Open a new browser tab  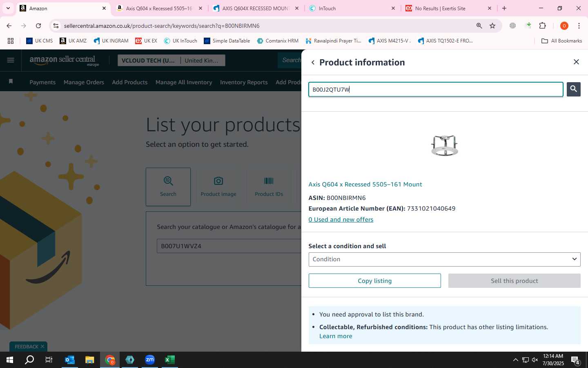[504, 8]
